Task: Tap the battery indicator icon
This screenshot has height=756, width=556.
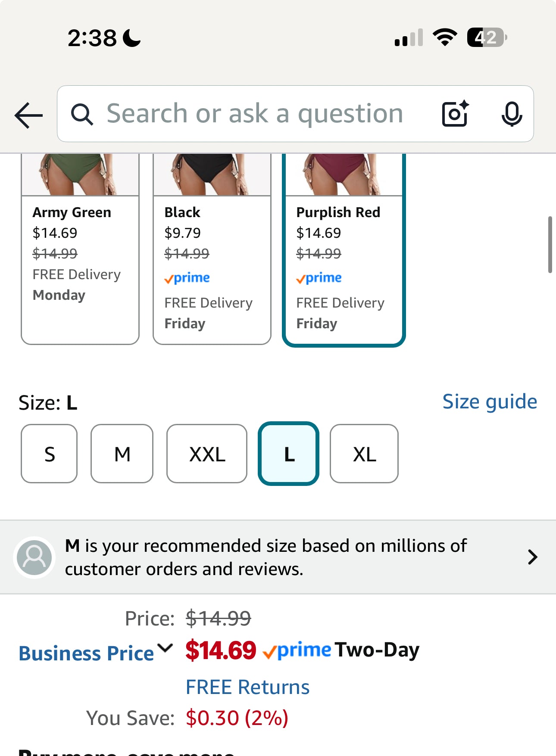Action: (487, 37)
